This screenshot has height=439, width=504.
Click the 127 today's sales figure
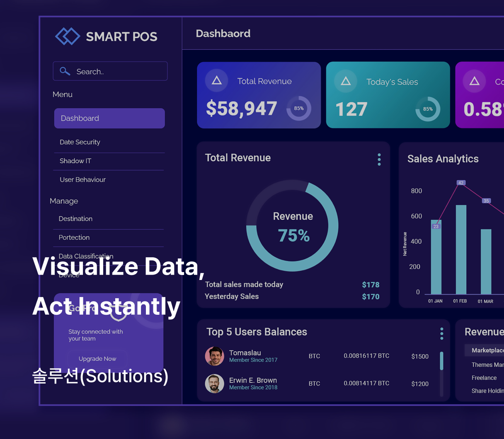point(351,109)
